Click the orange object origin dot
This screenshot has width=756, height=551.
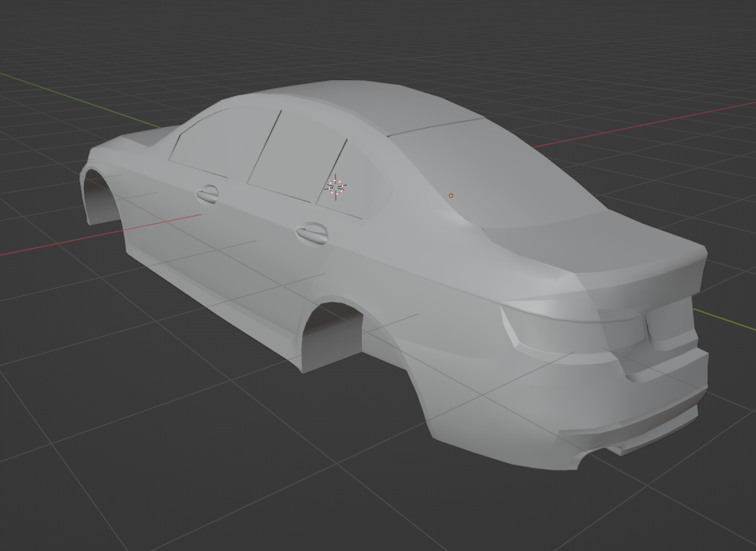pyautogui.click(x=451, y=195)
